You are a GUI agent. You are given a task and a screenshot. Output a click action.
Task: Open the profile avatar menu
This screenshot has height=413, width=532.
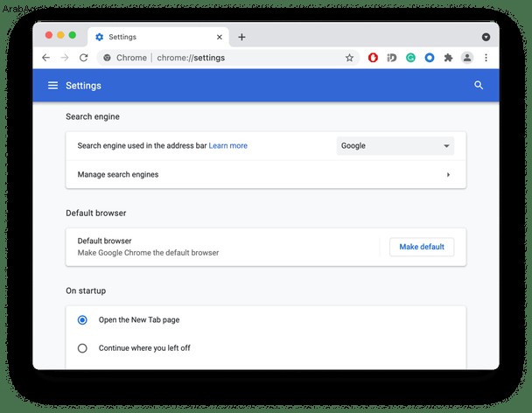(467, 58)
